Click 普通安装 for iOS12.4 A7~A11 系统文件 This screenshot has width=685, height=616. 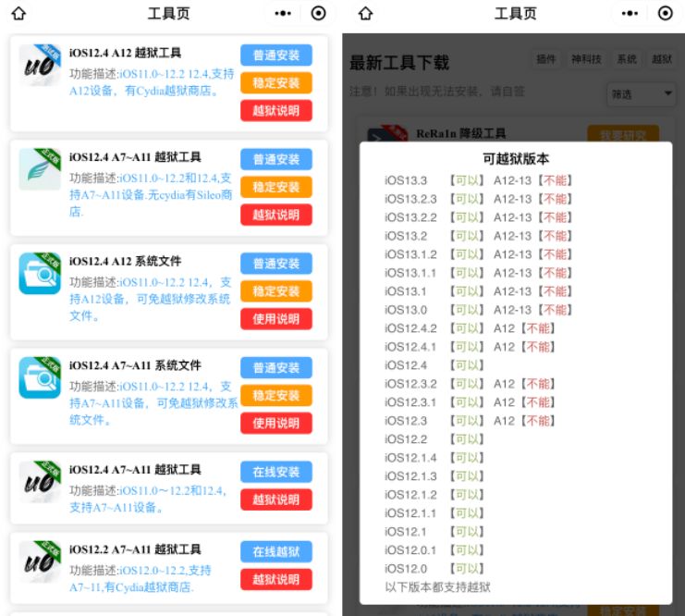pyautogui.click(x=276, y=368)
